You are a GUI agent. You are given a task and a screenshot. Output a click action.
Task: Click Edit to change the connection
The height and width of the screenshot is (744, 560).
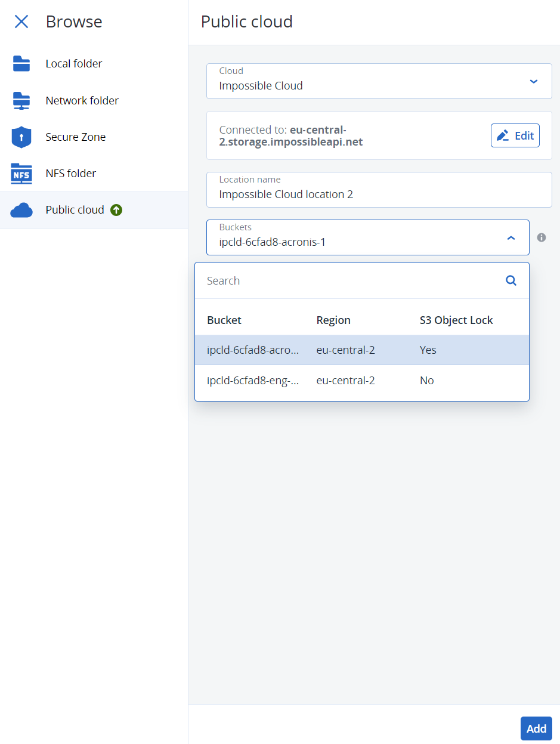coord(515,135)
